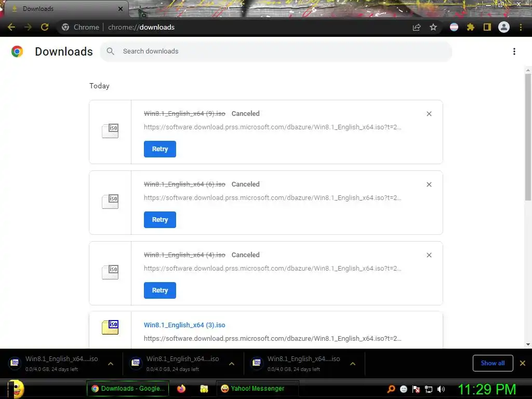The height and width of the screenshot is (399, 532).
Task: Open the flag notification tray icon
Action: click(416, 389)
